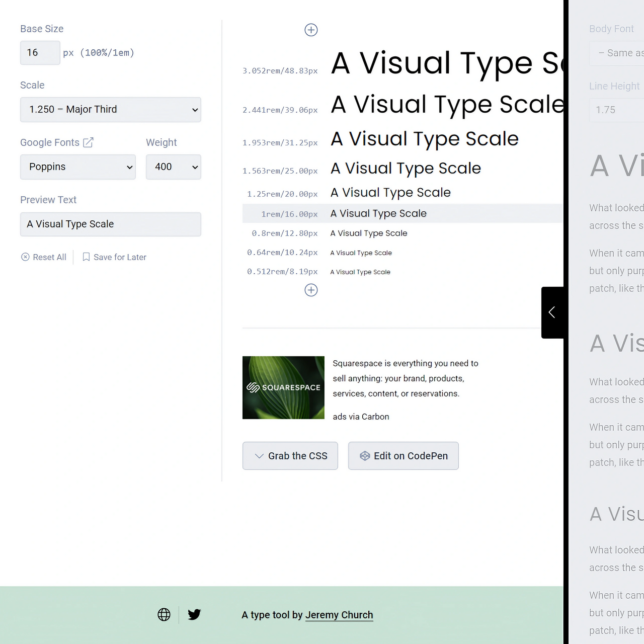
Task: Click the Squarespace ad thumbnail image
Action: [x=283, y=387]
